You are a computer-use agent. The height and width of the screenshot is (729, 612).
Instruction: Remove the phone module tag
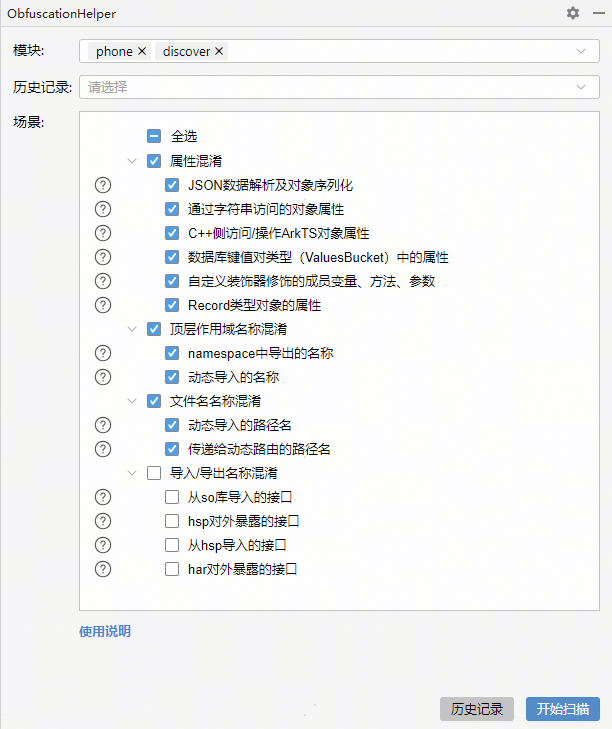(141, 51)
